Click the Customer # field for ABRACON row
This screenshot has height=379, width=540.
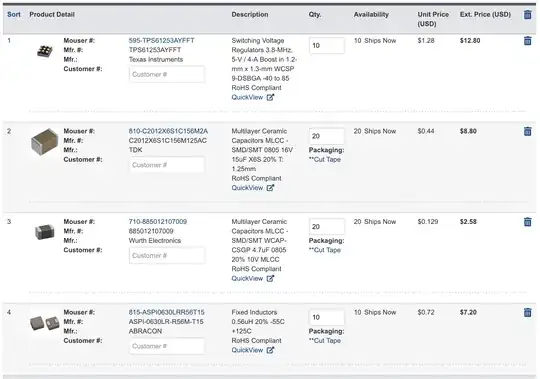click(x=167, y=346)
